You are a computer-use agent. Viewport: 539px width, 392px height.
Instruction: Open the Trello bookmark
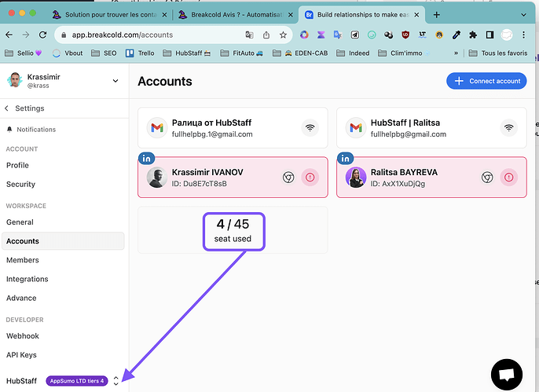145,53
